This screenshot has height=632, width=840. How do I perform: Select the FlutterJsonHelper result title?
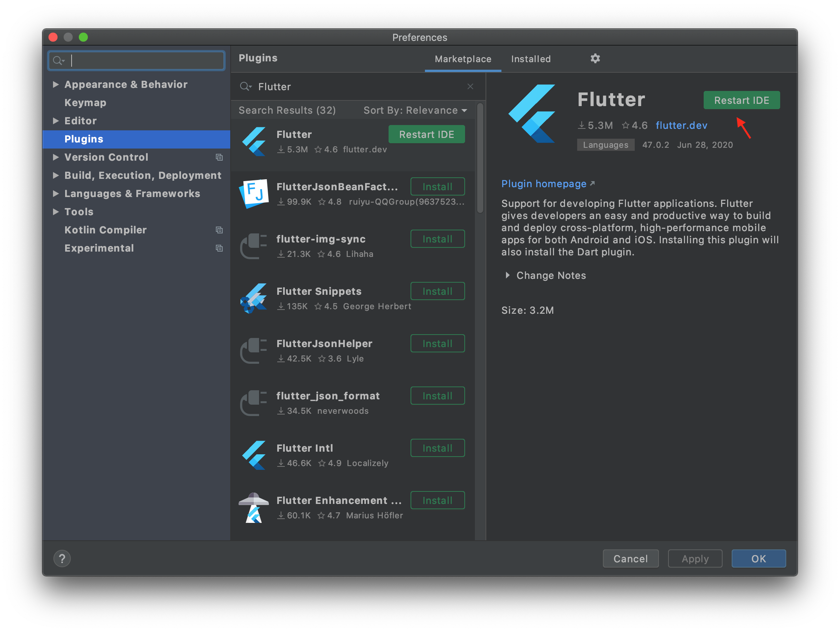tap(324, 344)
